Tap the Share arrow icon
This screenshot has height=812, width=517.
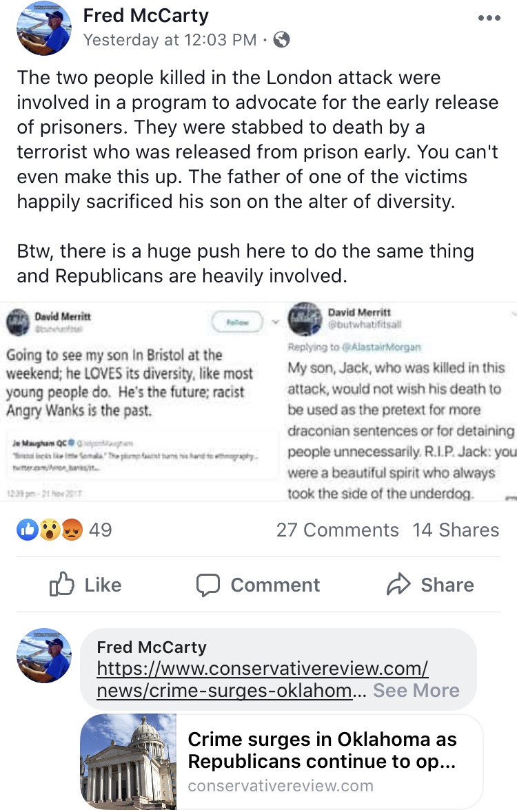398,585
